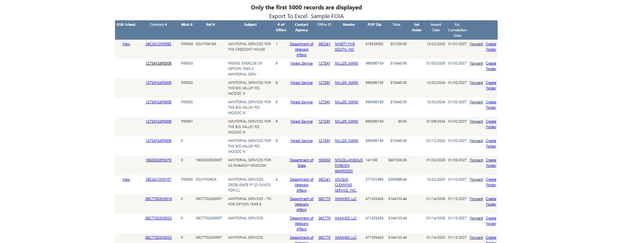Open Forest Service agency in P00001 row
This screenshot has height=243, width=644.
coord(301,121)
